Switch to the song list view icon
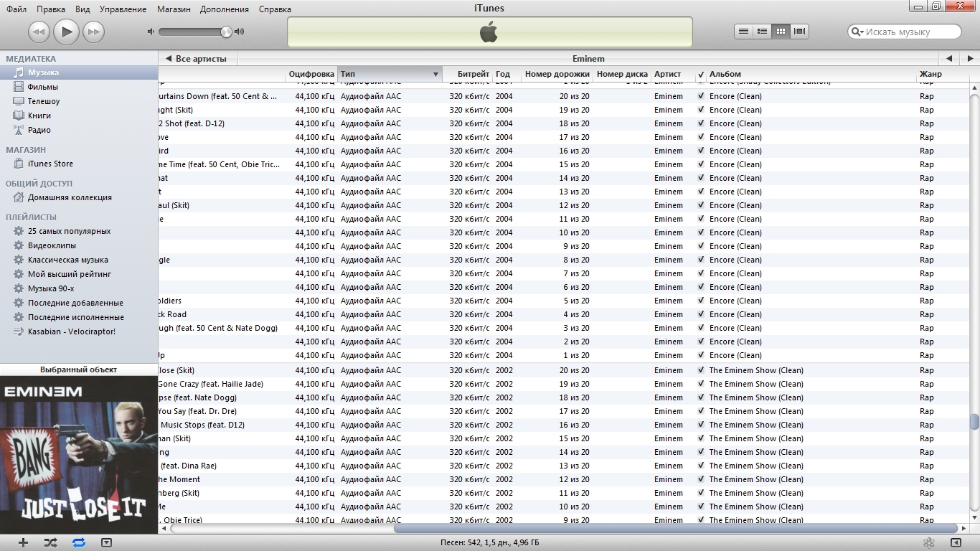 (744, 32)
